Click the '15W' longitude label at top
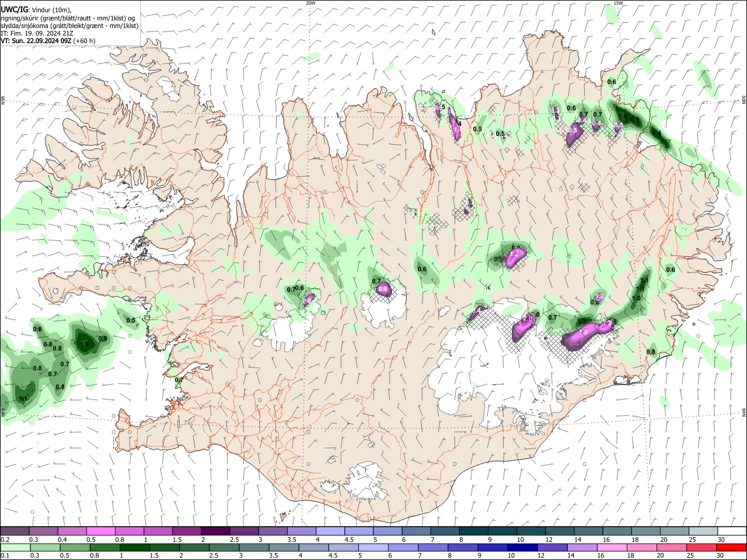This screenshot has height=560, width=747. pos(618,3)
